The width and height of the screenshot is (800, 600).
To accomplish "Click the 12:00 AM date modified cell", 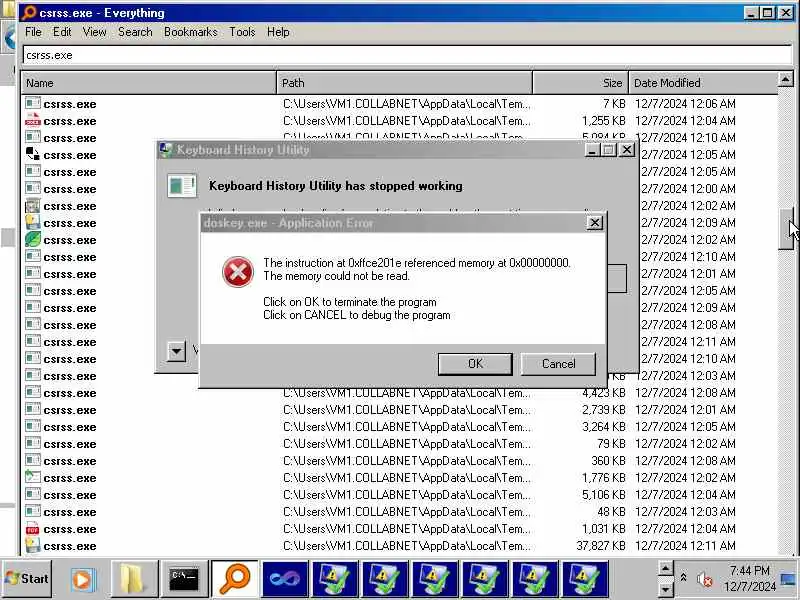I will 688,189.
